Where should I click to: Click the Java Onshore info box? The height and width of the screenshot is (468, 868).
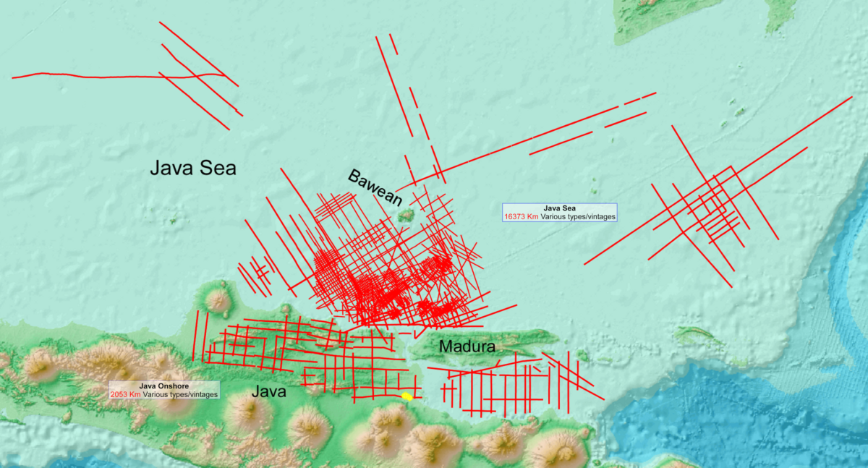[x=164, y=390]
